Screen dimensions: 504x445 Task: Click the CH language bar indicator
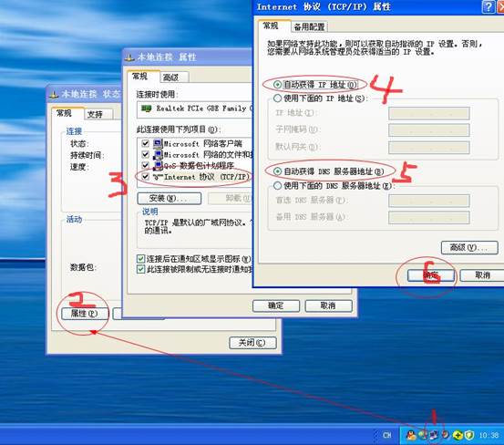387,435
